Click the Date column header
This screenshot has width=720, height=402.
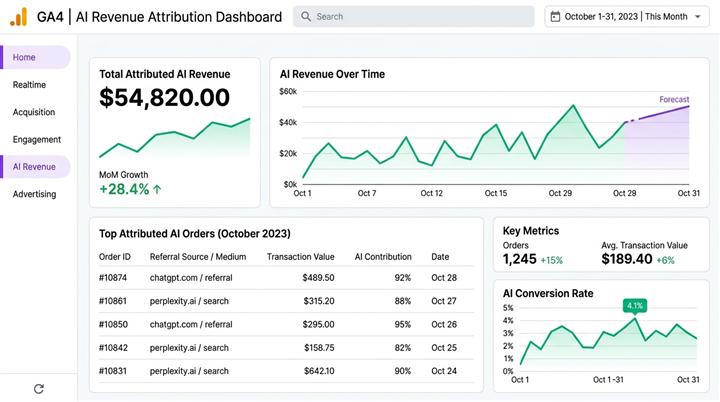pos(440,257)
